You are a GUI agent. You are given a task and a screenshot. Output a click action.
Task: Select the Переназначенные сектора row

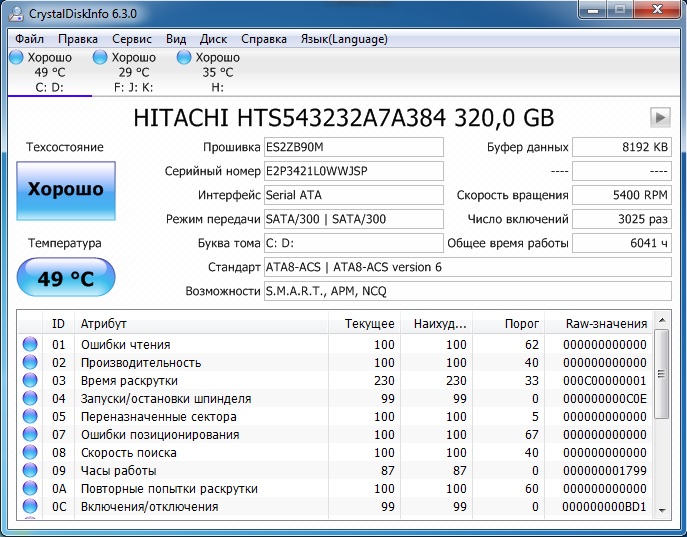point(335,417)
